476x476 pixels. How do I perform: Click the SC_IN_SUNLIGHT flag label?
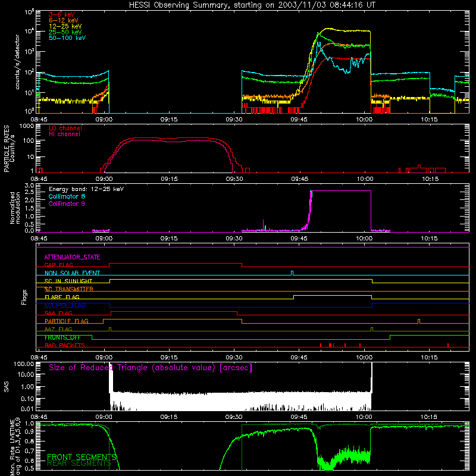pos(68,281)
